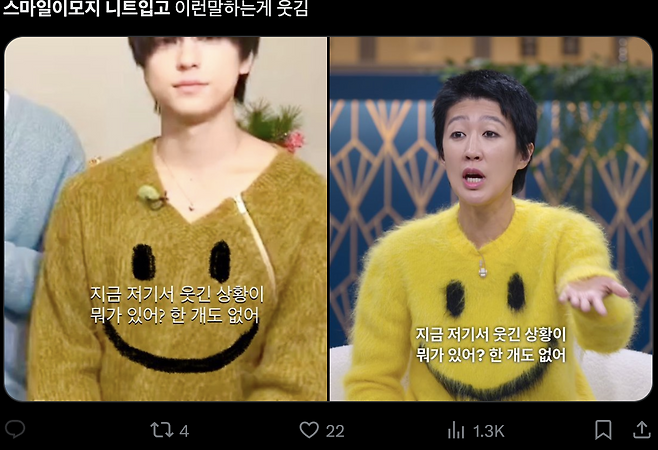The image size is (658, 450).
Task: Open the right photo of short-haired woman
Action: (491, 219)
